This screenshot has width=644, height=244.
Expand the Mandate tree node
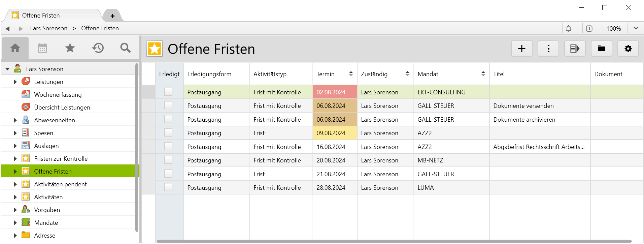[x=15, y=223]
